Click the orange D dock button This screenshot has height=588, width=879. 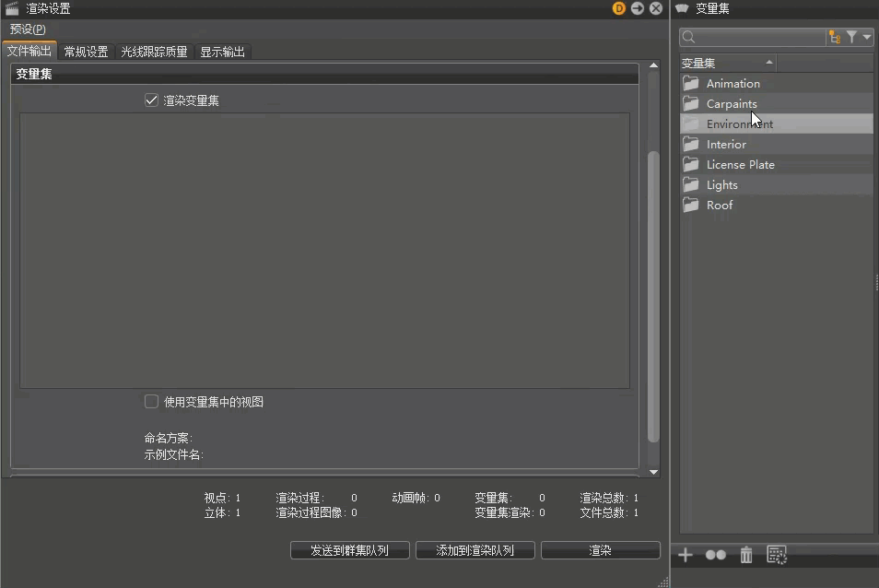point(619,8)
